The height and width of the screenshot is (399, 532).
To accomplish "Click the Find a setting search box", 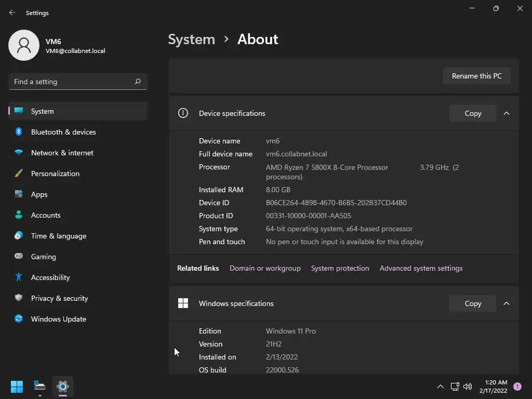I will (x=73, y=82).
